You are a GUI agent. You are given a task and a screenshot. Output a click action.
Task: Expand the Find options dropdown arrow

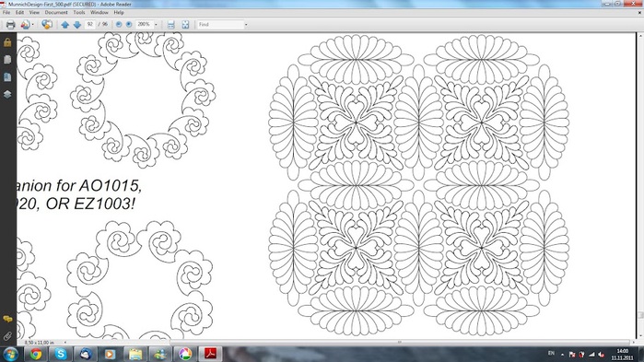246,25
